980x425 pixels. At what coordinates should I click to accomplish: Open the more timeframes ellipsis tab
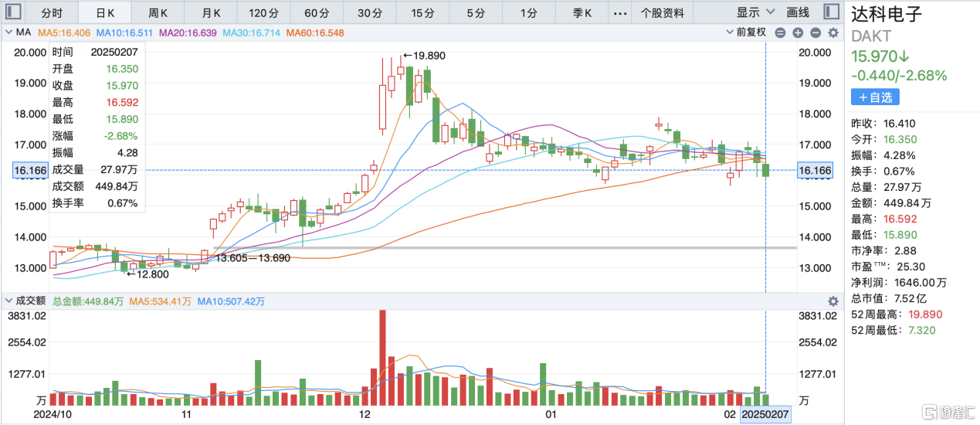(x=619, y=12)
